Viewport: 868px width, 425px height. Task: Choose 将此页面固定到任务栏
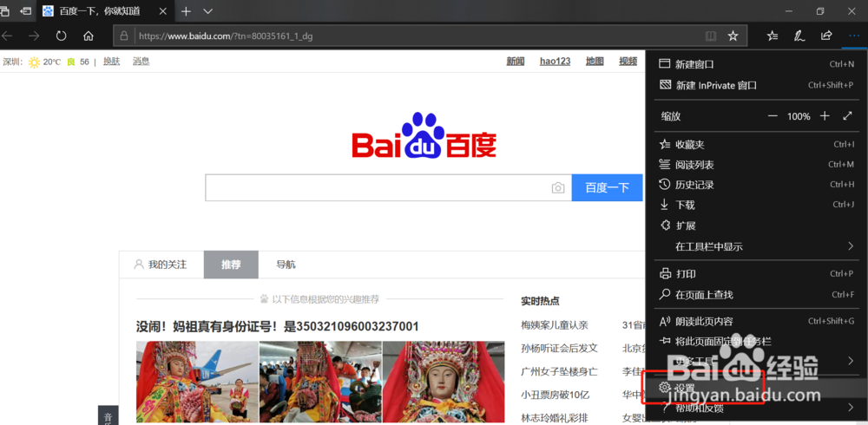[x=757, y=342]
